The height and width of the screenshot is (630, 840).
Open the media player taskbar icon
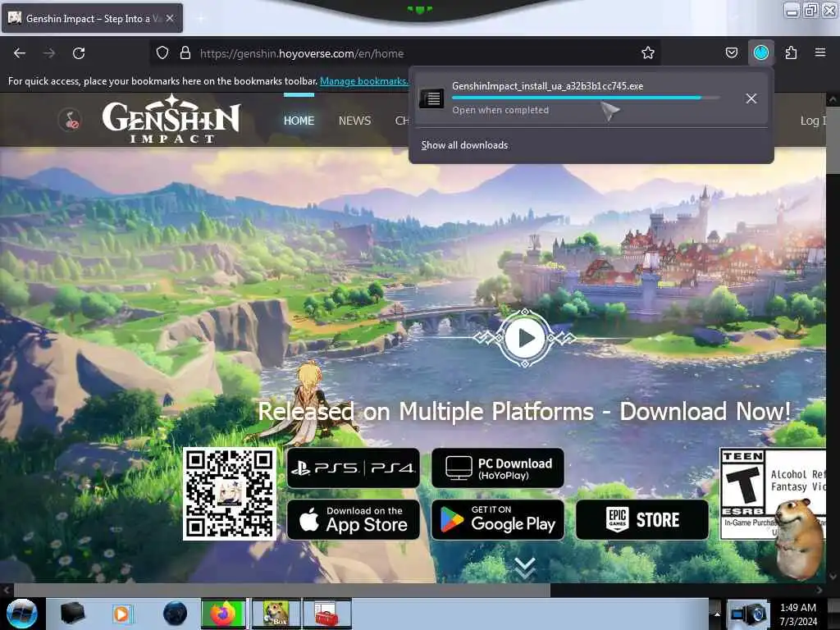[123, 614]
